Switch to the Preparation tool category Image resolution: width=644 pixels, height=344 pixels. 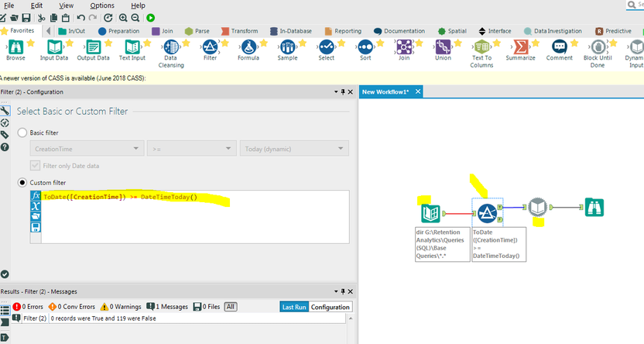(x=119, y=31)
